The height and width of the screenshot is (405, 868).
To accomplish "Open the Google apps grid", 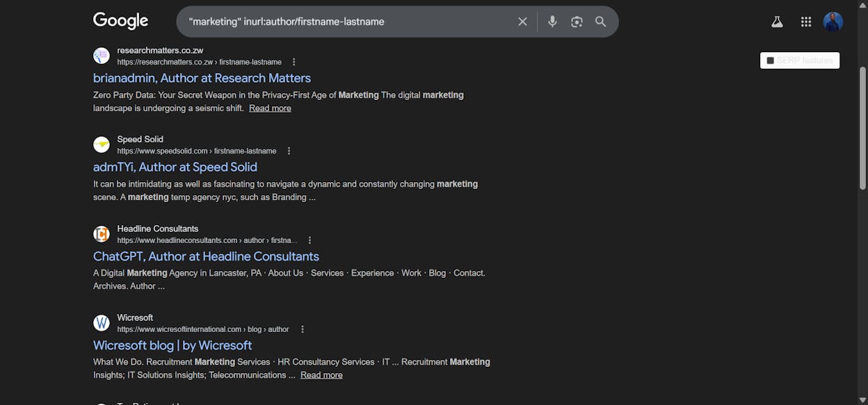I will point(806,22).
